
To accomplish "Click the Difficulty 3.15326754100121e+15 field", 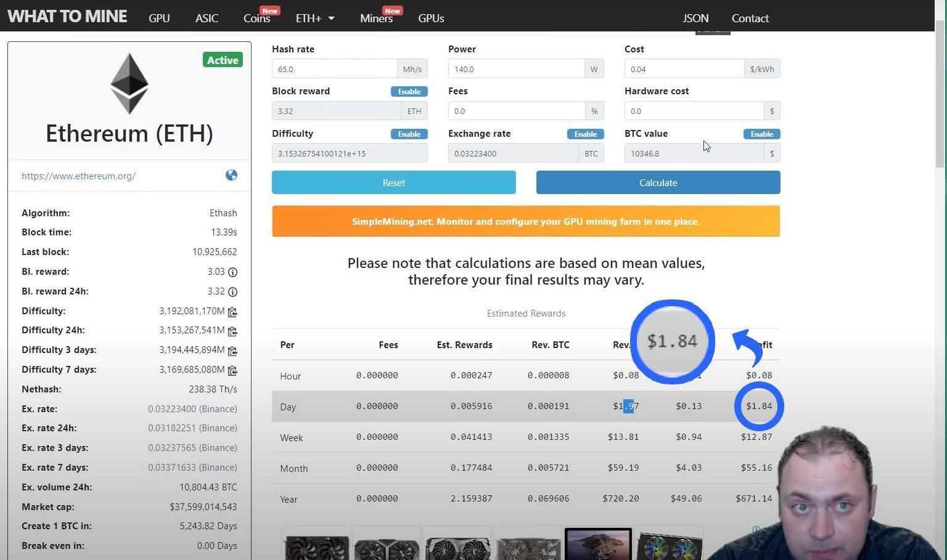I will pos(350,153).
